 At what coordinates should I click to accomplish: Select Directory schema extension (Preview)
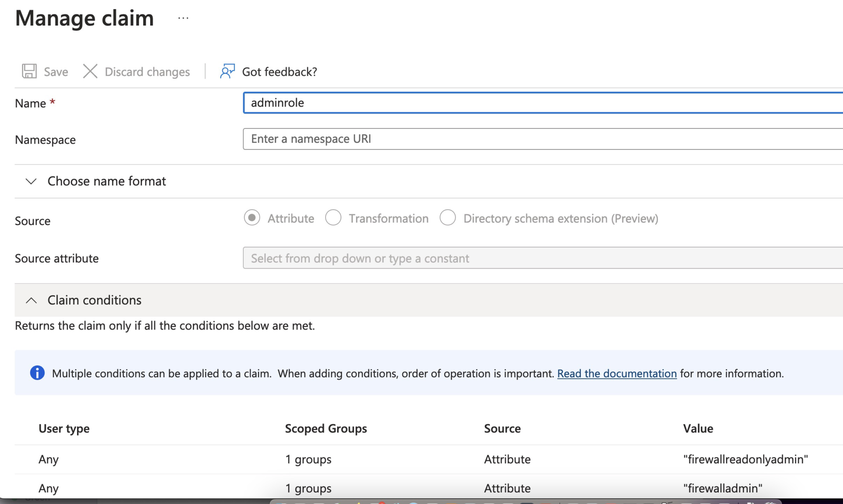tap(448, 218)
